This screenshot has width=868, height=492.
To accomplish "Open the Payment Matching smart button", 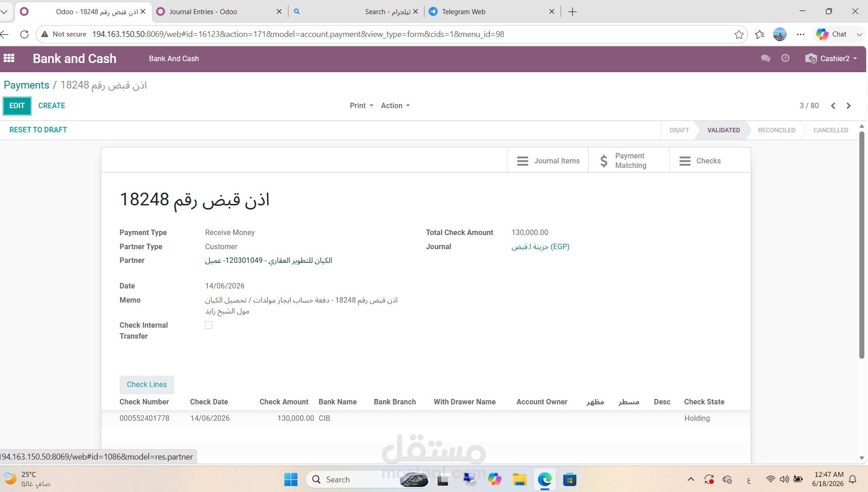I will (629, 161).
